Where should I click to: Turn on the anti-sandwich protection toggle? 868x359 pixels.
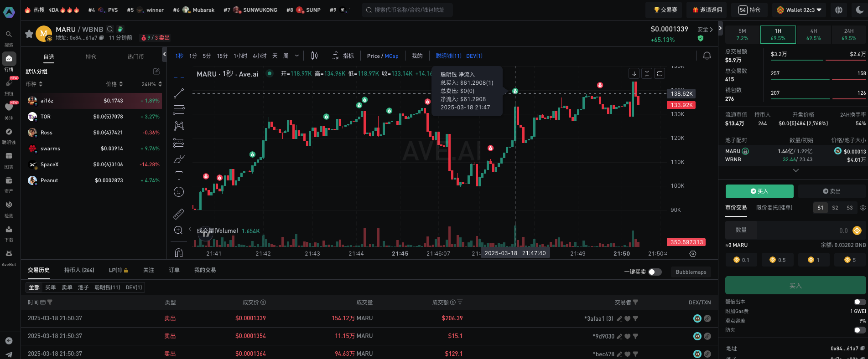coord(859,330)
